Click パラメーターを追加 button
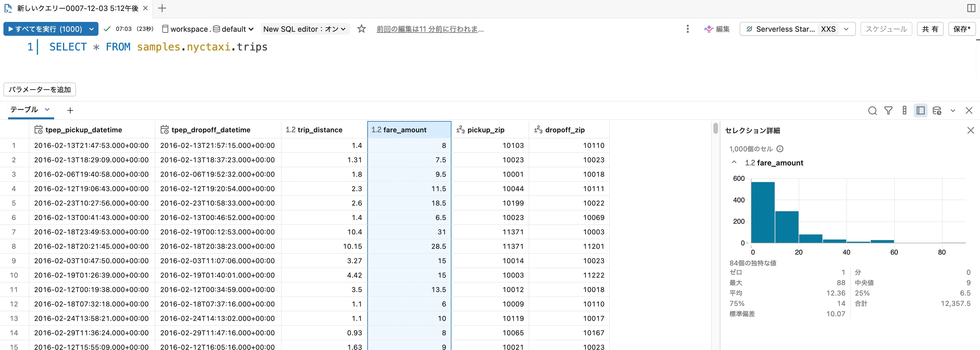 [39, 89]
